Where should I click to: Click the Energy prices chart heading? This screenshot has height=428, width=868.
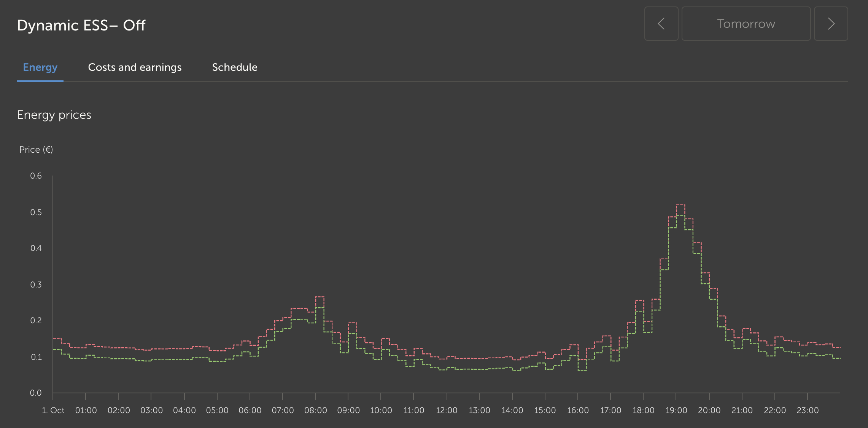coord(54,115)
